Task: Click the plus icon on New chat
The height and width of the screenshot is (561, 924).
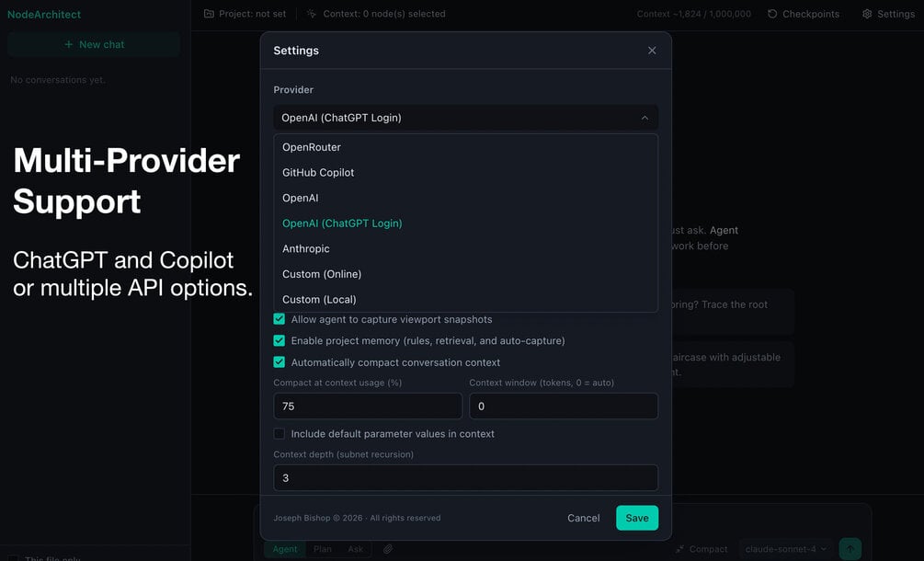Action: click(68, 44)
